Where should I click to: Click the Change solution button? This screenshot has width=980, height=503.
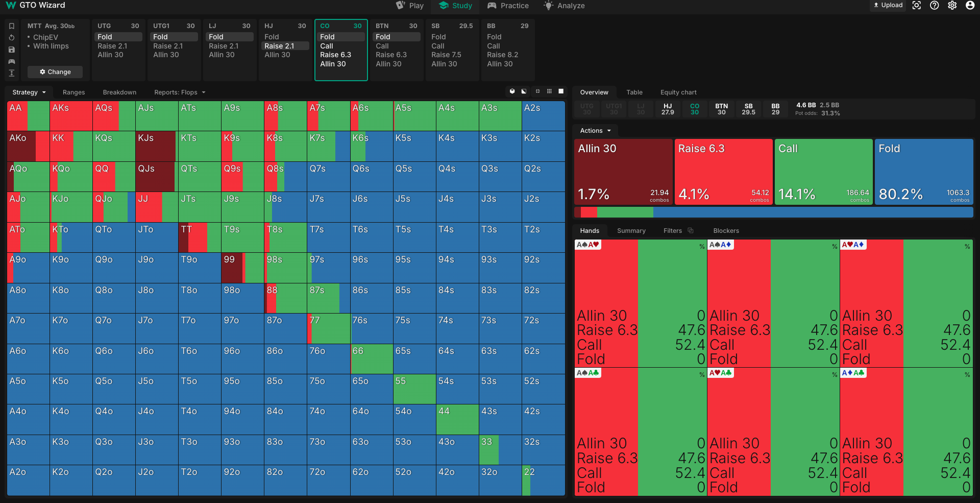[x=55, y=72]
